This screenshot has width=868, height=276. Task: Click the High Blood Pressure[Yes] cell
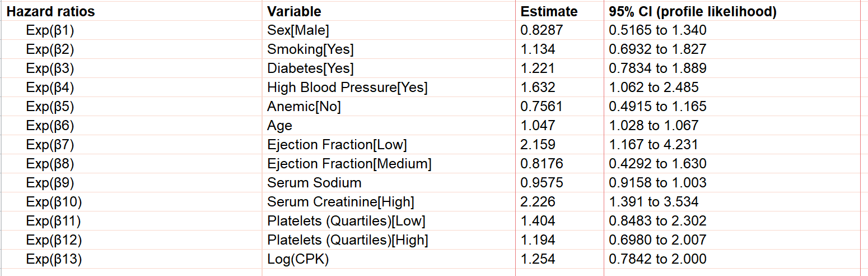[347, 88]
